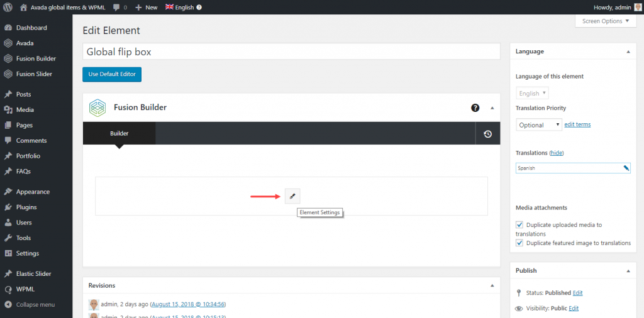
Task: Click the Users icon in sidebar
Action: tap(8, 222)
